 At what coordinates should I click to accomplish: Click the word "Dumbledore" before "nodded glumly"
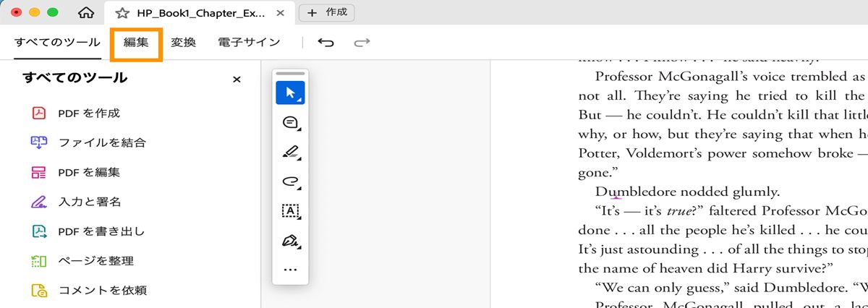635,192
